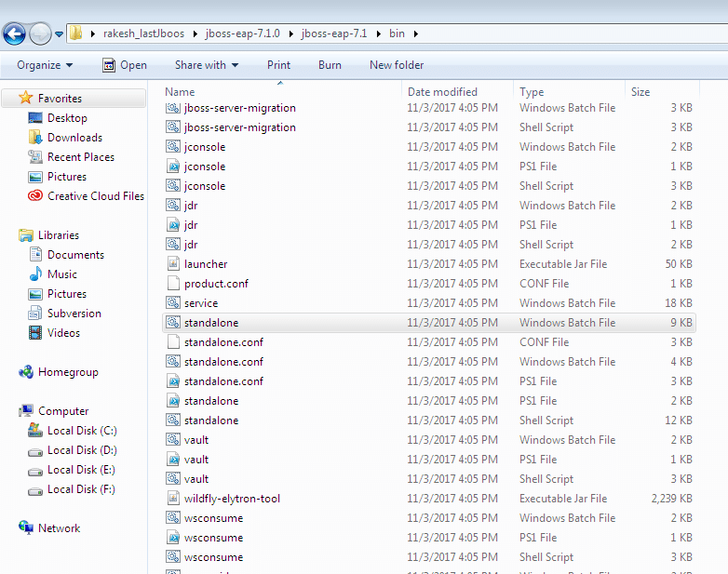
Task: Click the Back navigation arrow button
Action: [14, 34]
